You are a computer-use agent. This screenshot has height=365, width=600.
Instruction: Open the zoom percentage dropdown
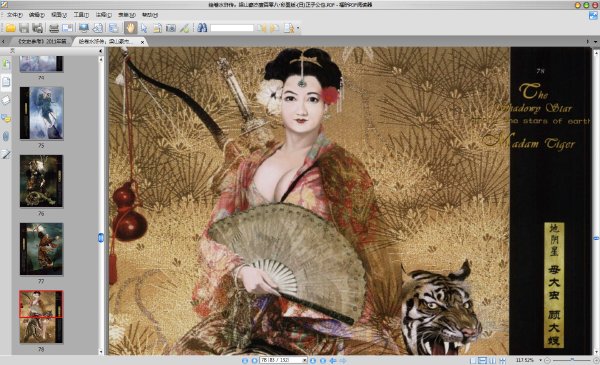(540, 360)
